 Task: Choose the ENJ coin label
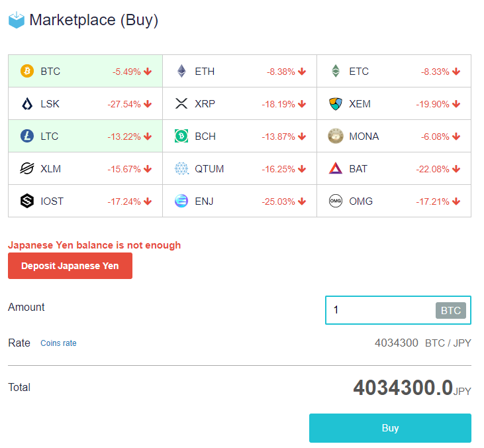204,201
